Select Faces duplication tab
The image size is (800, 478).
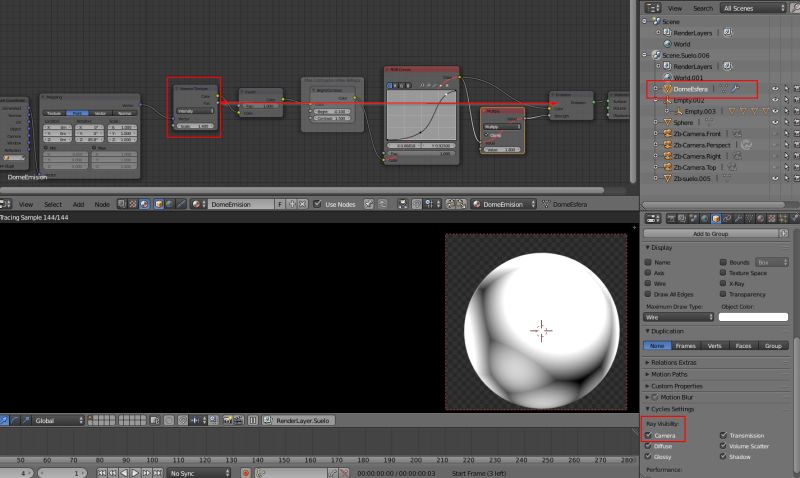click(743, 345)
